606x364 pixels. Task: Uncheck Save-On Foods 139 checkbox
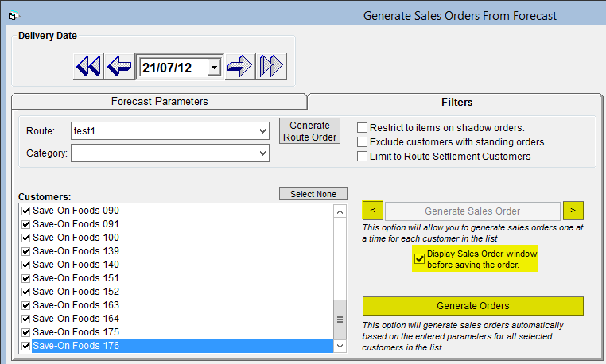point(26,252)
